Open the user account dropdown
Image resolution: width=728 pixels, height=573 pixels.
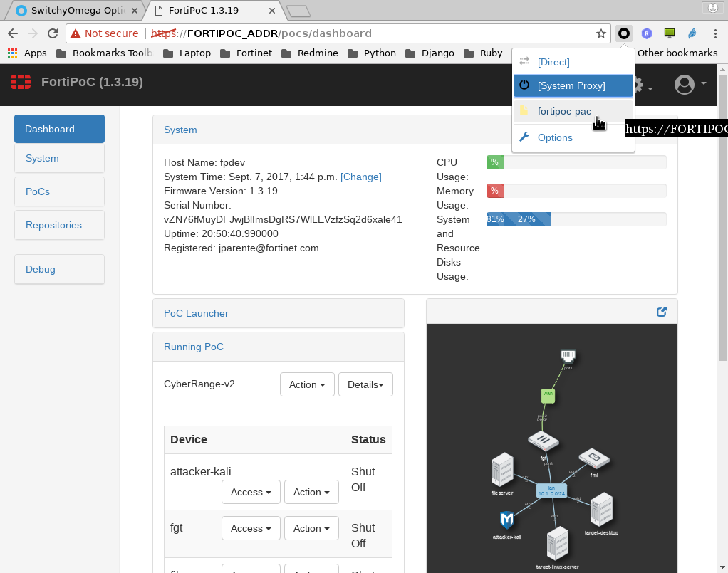tap(690, 85)
